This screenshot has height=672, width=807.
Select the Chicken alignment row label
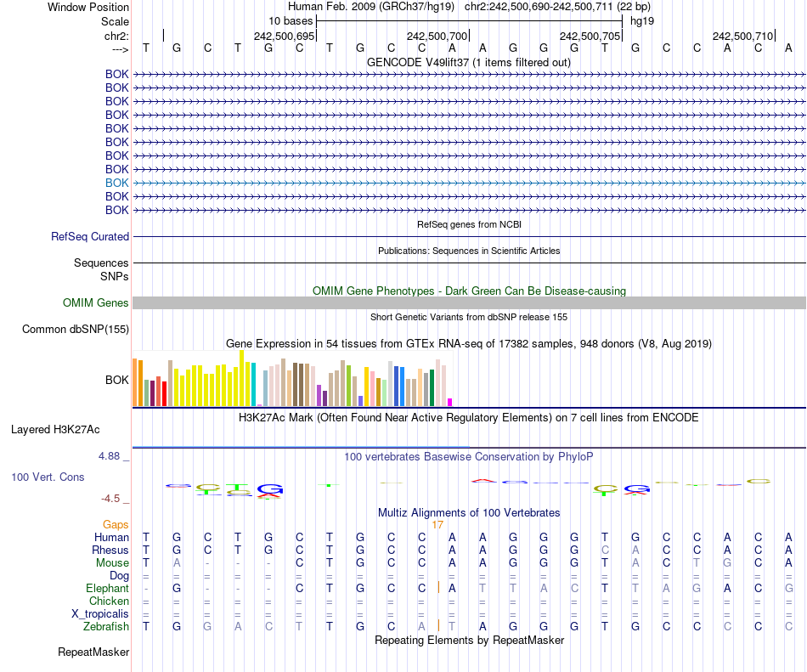click(x=109, y=601)
